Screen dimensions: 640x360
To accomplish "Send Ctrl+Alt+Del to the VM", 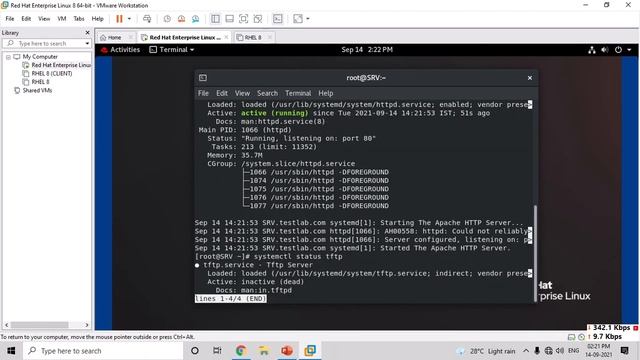I will (x=147, y=19).
